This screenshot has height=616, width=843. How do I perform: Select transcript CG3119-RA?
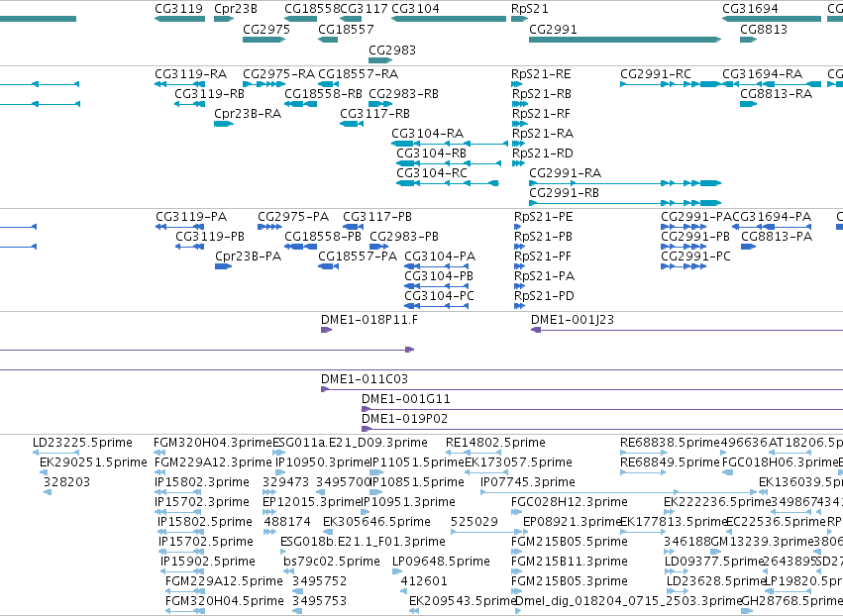(179, 84)
